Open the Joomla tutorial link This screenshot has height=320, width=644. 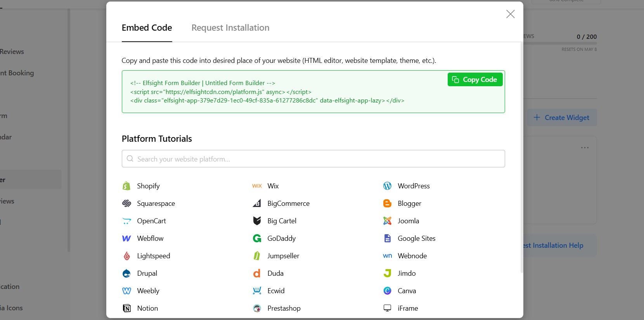point(408,221)
